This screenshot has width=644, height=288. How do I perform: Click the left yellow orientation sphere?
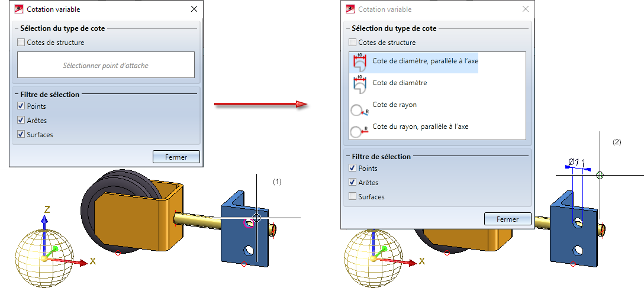tap(44, 258)
